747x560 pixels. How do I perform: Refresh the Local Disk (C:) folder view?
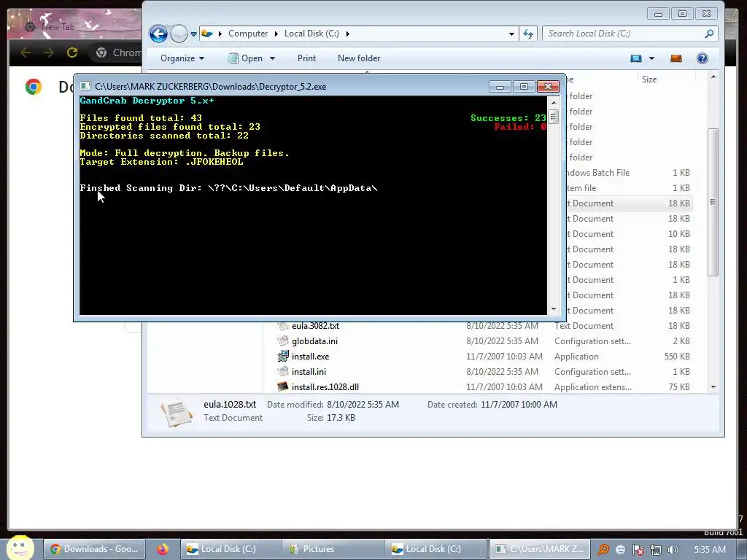tap(528, 34)
